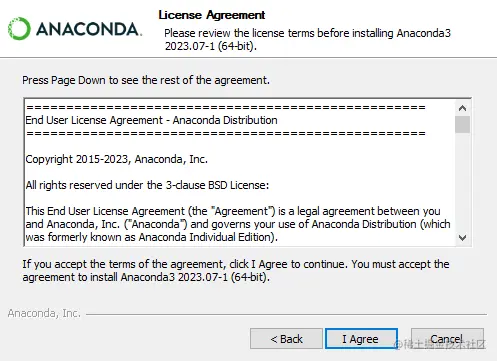Click the "Press Page Down" instruction text
The height and width of the screenshot is (361, 497).
pyautogui.click(x=146, y=80)
